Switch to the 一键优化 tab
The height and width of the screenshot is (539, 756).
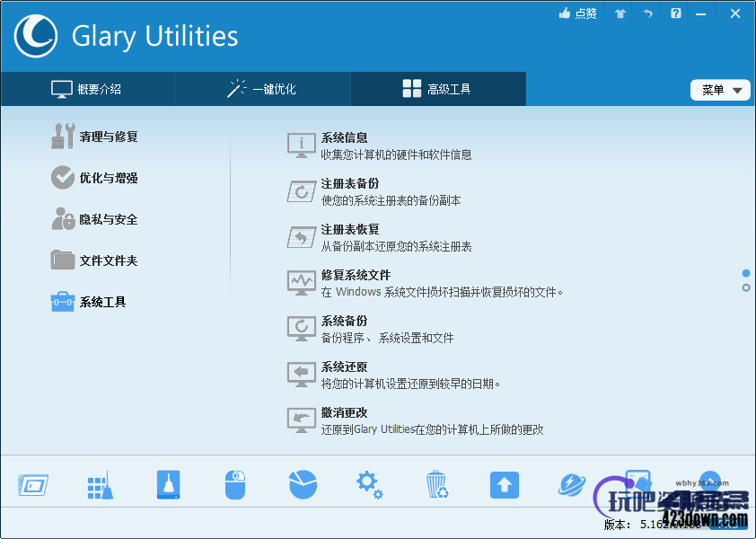(x=263, y=89)
